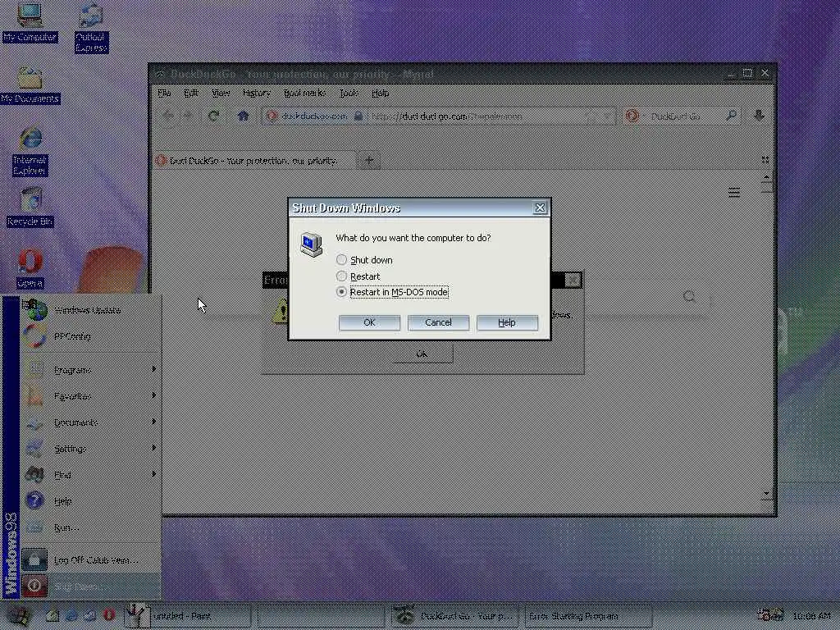This screenshot has width=840, height=630.
Task: Open the browser Help menu
Action: click(x=381, y=94)
